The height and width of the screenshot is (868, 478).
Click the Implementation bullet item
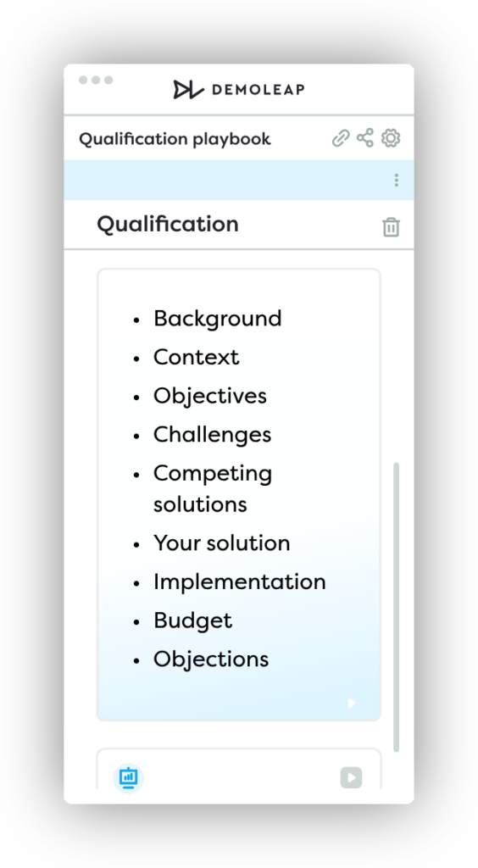click(x=240, y=581)
